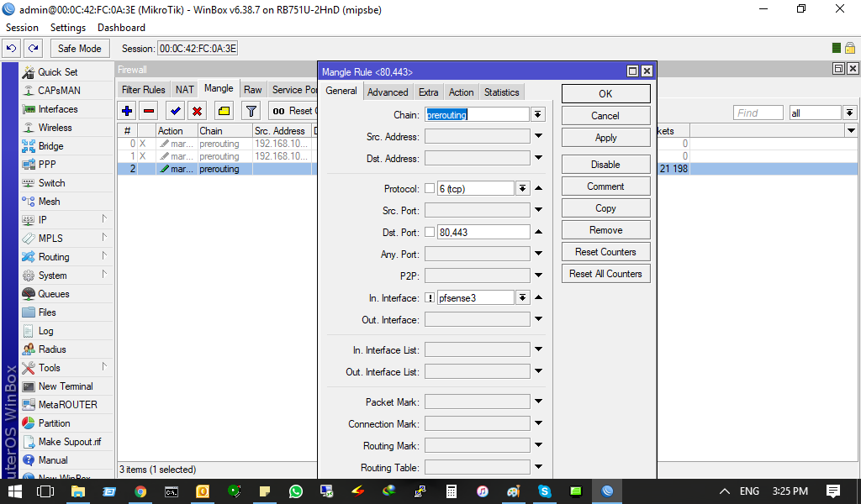Open Make Supout.rif in sidebar
Viewport: 861px width, 504px height.
66,442
